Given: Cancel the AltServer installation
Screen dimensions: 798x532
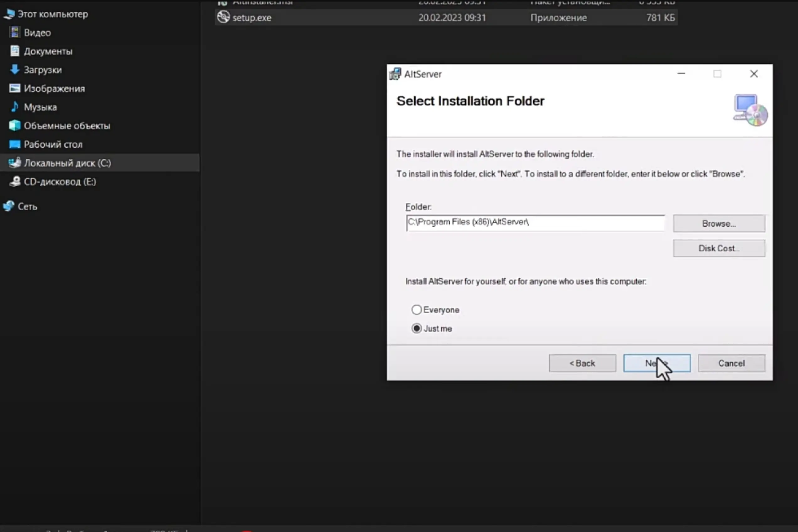Looking at the screenshot, I should pyautogui.click(x=731, y=363).
